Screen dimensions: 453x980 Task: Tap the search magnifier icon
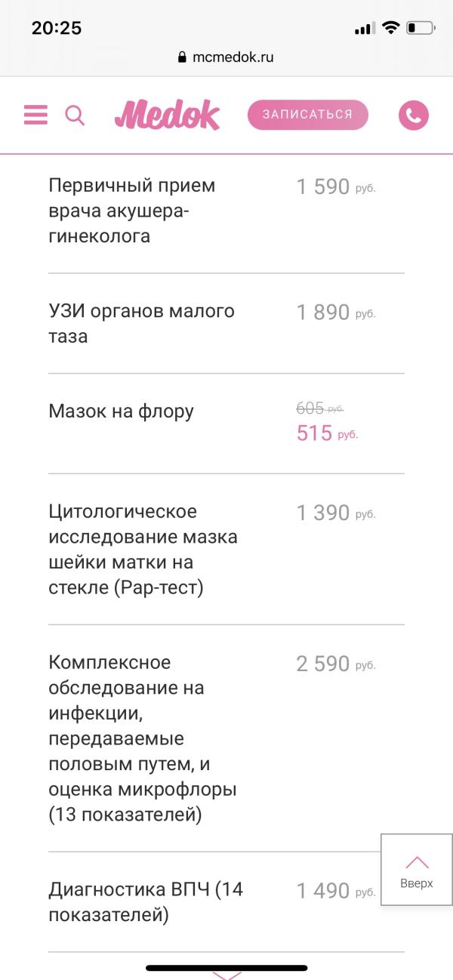pos(75,116)
